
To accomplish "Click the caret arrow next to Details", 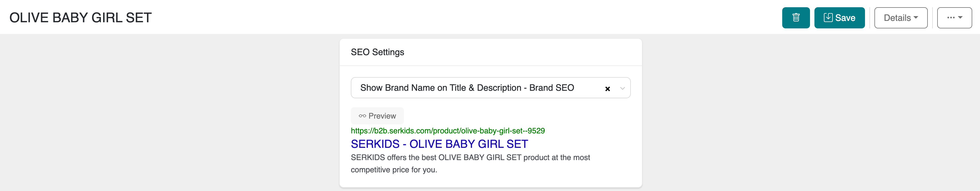I will coord(916,18).
